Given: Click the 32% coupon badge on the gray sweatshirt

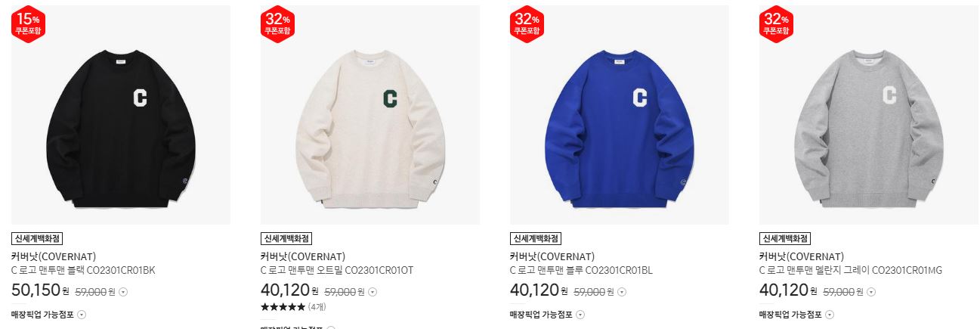Looking at the screenshot, I should [775, 25].
